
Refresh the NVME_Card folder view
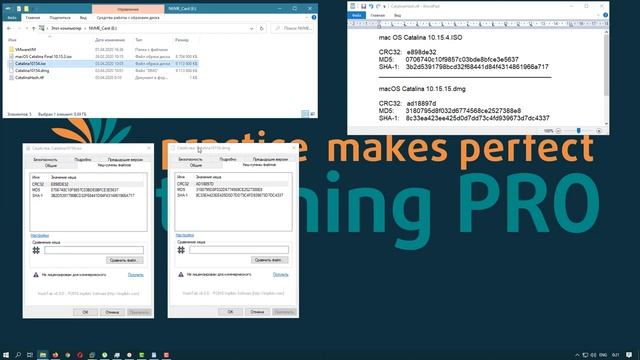[262, 29]
